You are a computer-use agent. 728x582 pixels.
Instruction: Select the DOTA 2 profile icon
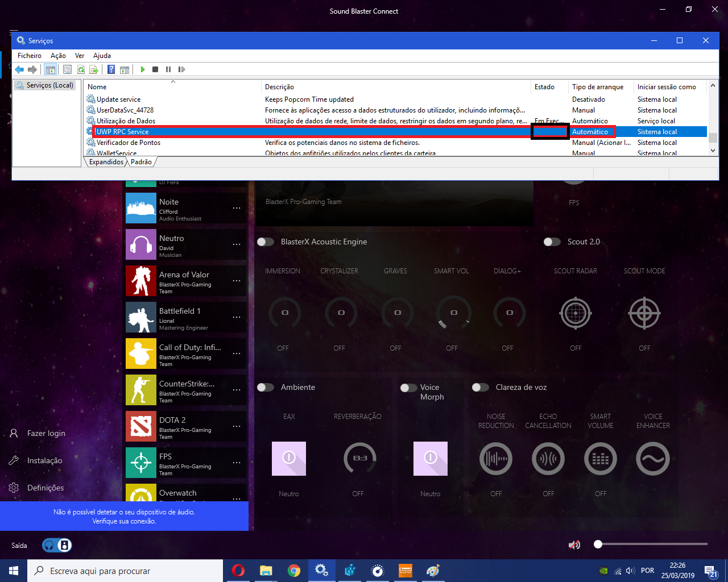140,426
